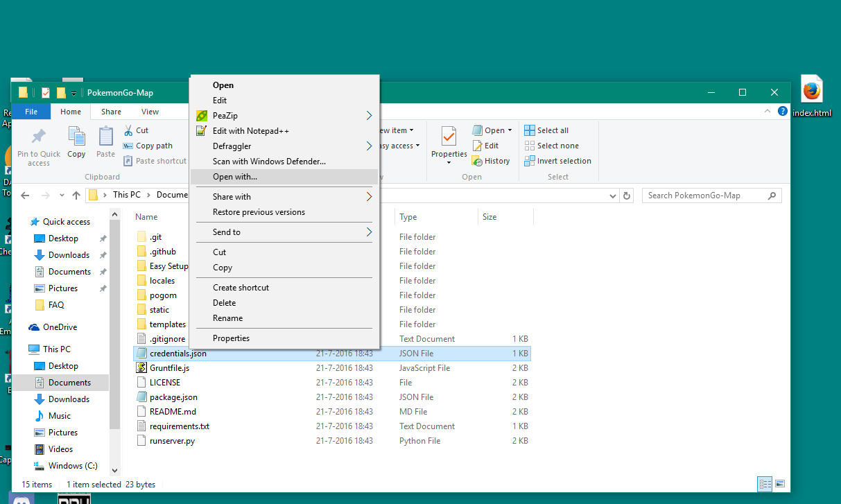Image resolution: width=841 pixels, height=504 pixels.
Task: Click the Size column header
Action: [505, 217]
